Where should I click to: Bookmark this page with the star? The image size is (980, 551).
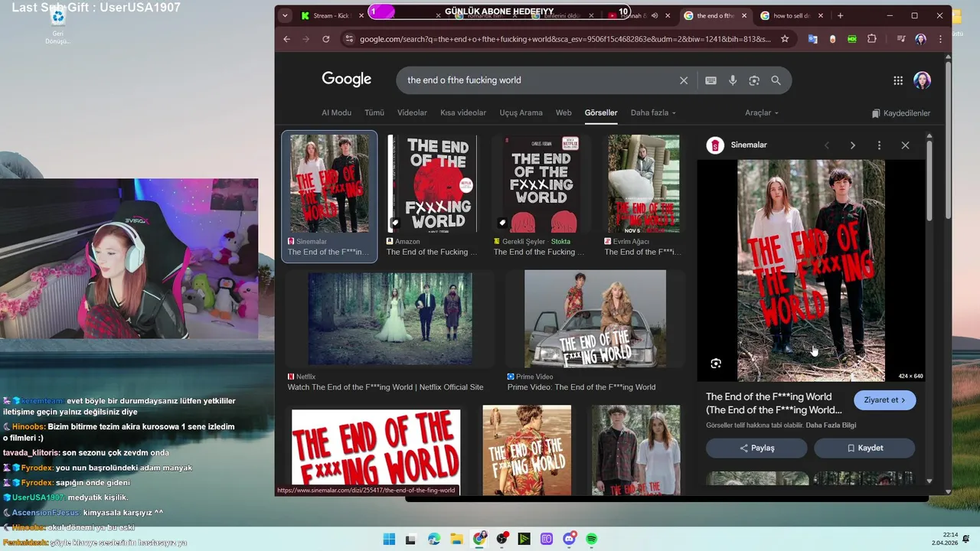tap(784, 39)
